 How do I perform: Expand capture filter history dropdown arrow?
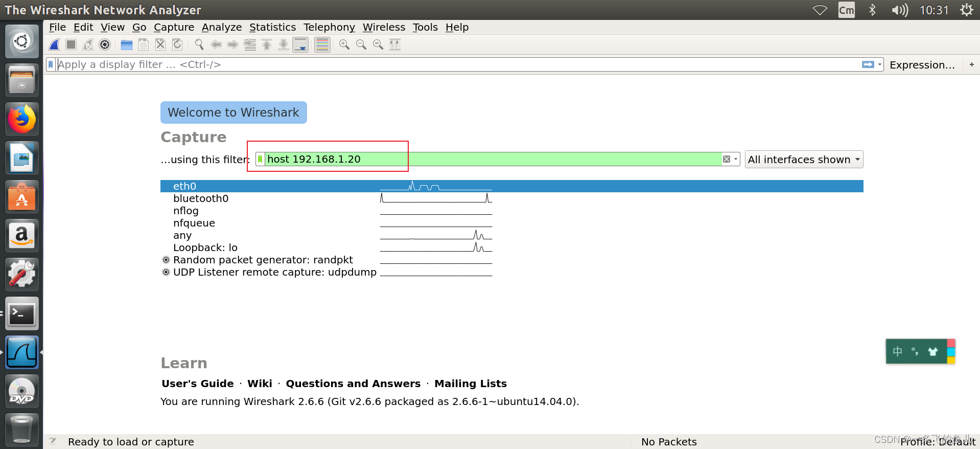click(736, 159)
